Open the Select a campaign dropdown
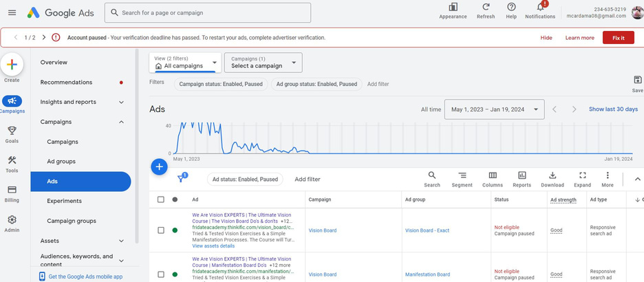Screen dimensions: 644x282 (x=264, y=63)
